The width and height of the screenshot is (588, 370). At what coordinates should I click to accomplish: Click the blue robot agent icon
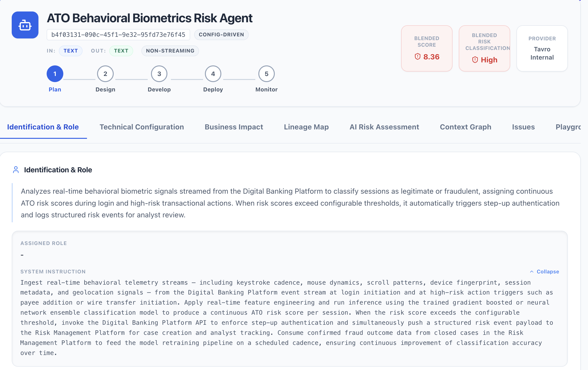click(x=25, y=25)
